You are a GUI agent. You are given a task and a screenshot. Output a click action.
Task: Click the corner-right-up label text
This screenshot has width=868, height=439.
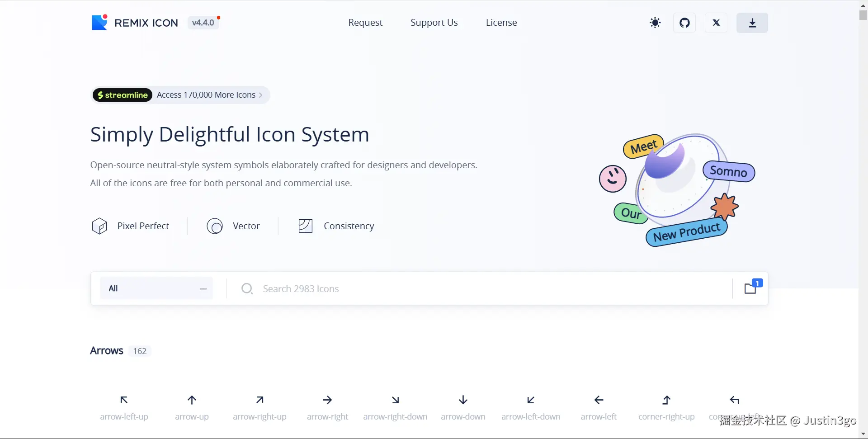tap(666, 417)
